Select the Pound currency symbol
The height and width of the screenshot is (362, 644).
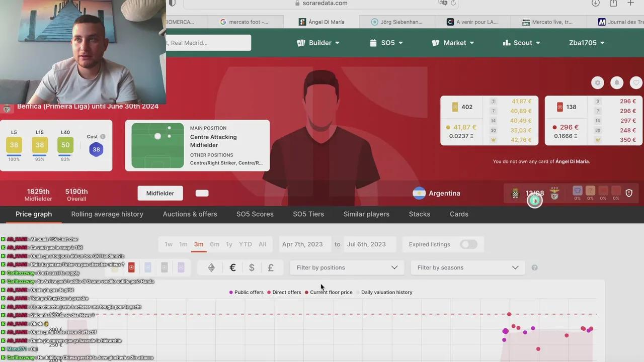[x=271, y=267]
